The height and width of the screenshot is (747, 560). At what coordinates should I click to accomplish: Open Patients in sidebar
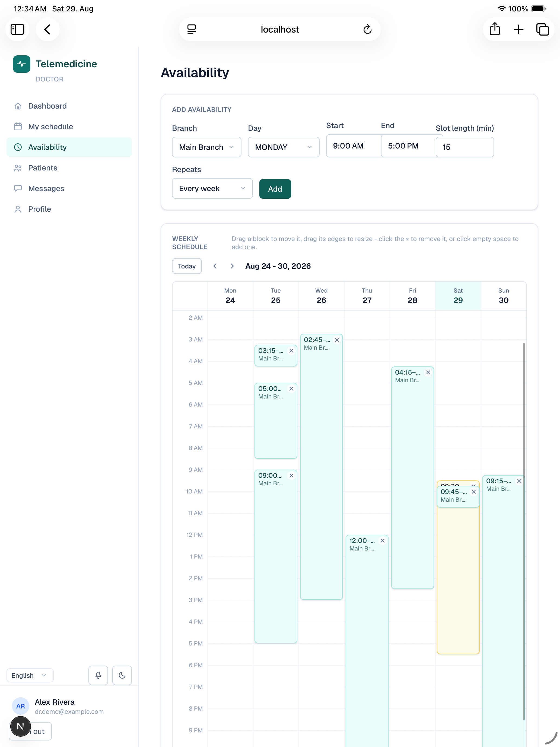tap(69, 168)
